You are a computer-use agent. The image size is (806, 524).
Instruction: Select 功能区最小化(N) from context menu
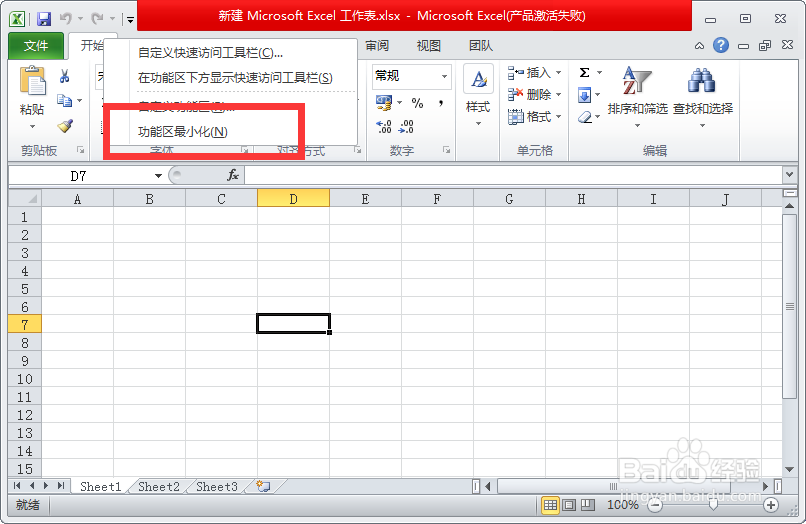[x=182, y=132]
